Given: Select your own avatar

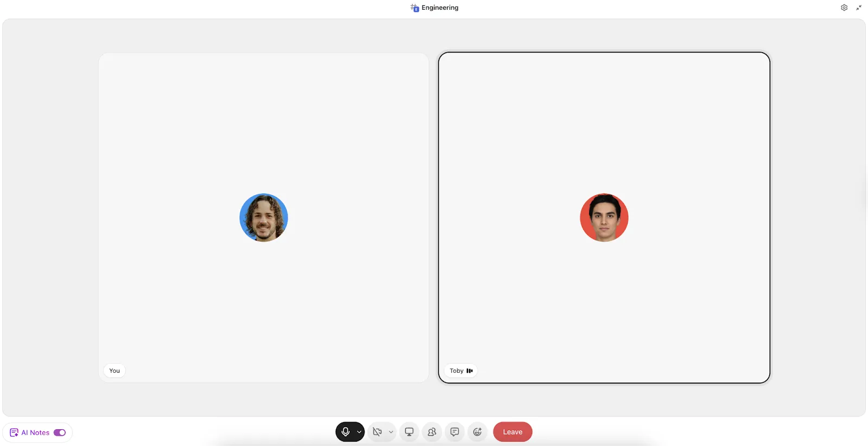Looking at the screenshot, I should [x=264, y=217].
